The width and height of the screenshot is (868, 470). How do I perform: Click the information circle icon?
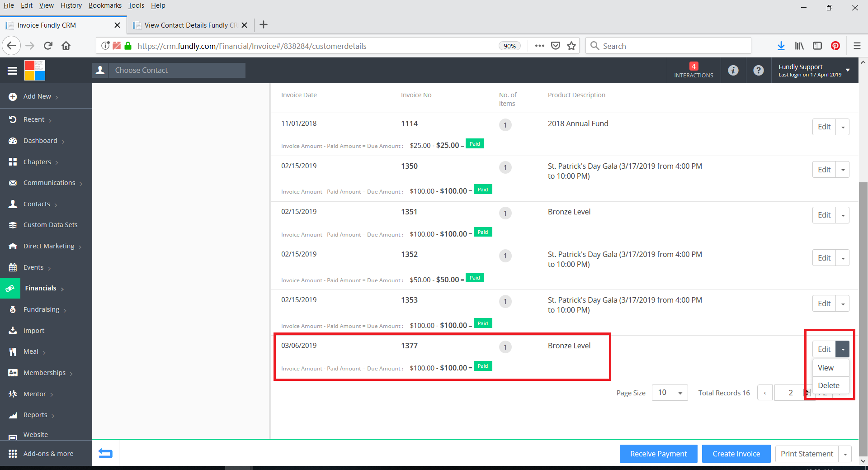click(x=733, y=70)
